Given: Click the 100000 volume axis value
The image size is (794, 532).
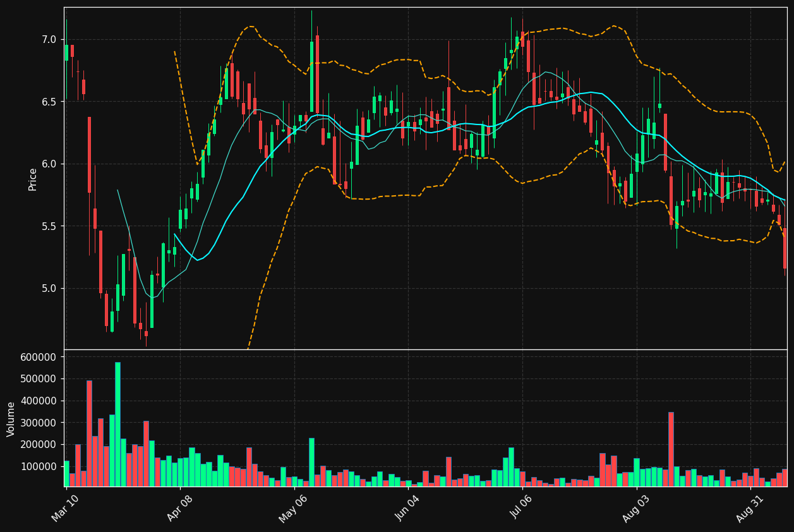Looking at the screenshot, I should click(x=39, y=466).
